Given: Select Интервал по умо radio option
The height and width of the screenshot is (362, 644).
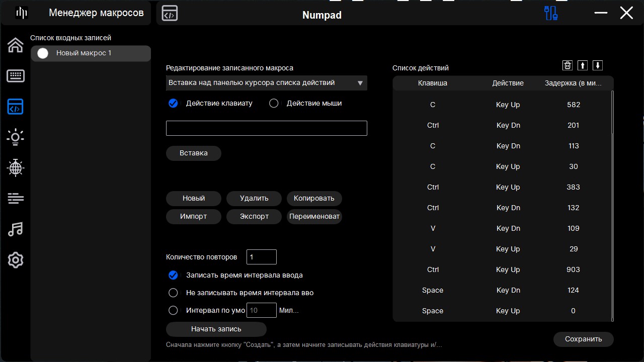Looking at the screenshot, I should point(173,310).
